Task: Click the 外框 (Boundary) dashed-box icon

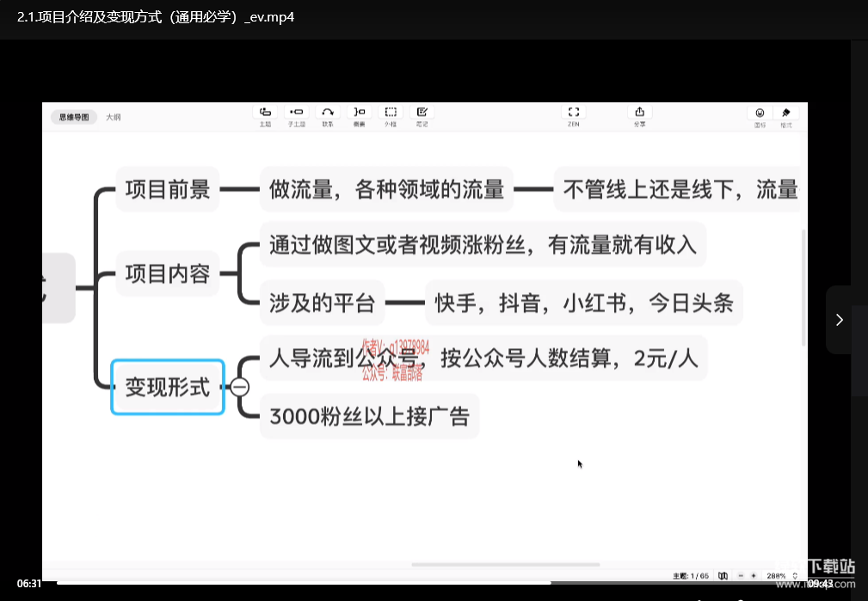Action: (x=391, y=113)
